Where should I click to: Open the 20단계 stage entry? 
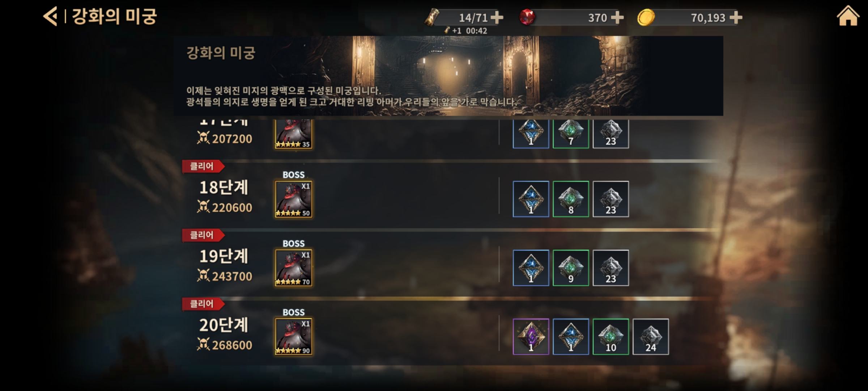[224, 325]
